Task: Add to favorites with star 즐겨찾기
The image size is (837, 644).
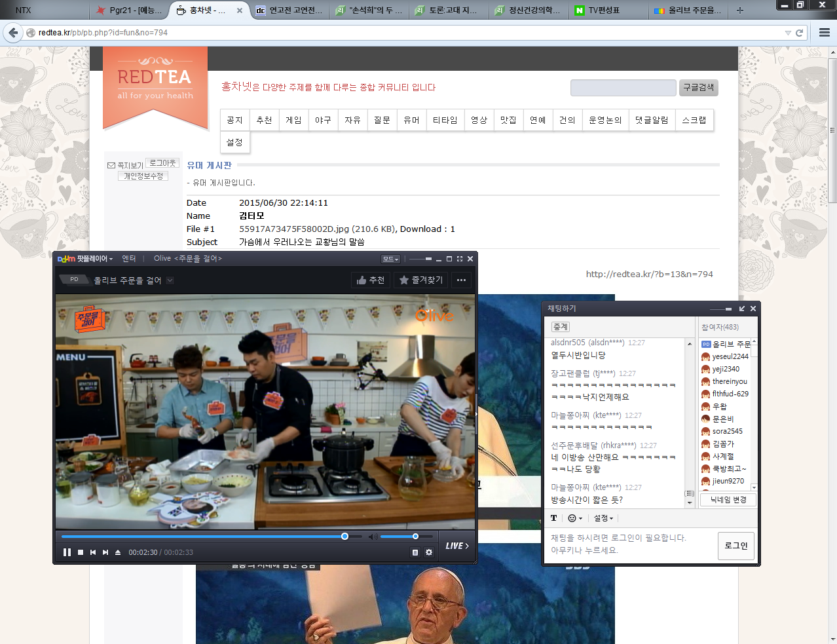Action: point(421,280)
